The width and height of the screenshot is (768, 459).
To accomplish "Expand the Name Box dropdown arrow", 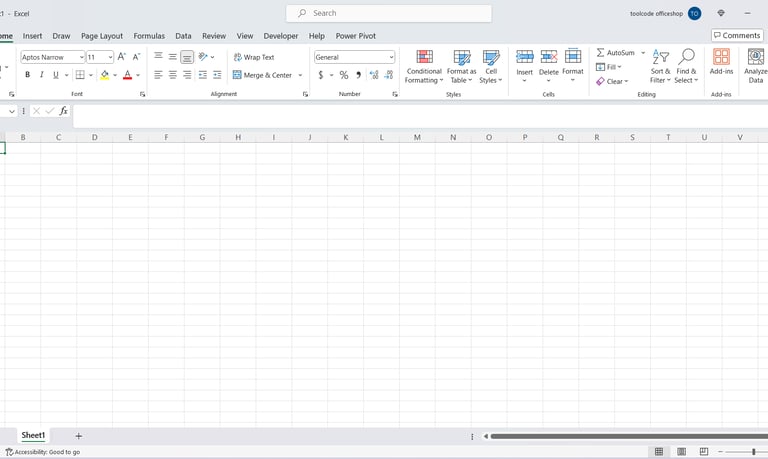I will 12,112.
